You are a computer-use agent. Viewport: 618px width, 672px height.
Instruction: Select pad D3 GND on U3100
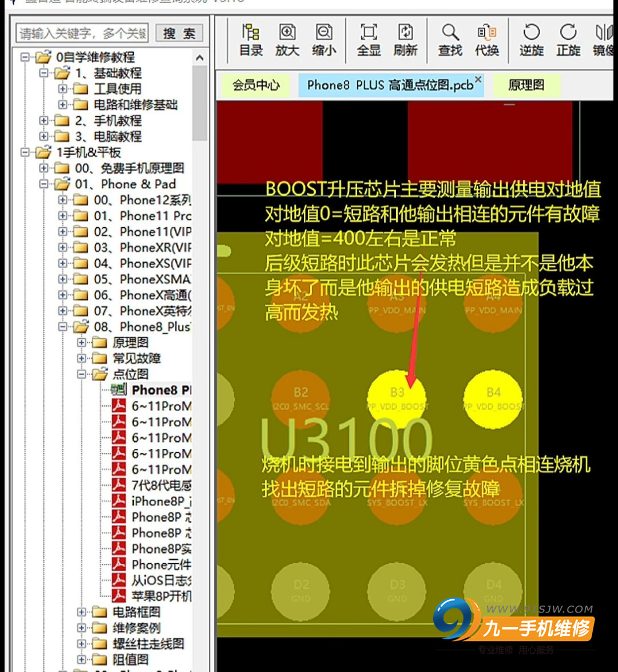click(x=397, y=592)
